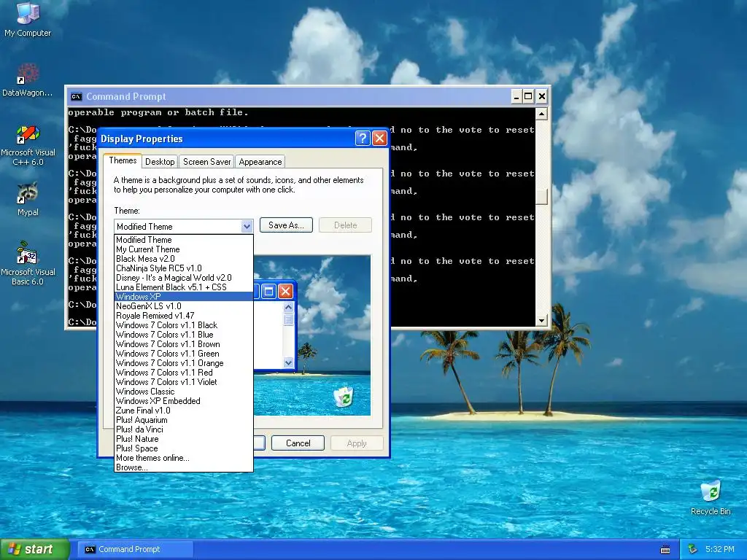Select Royale Remixed v1.47 theme

point(184,315)
